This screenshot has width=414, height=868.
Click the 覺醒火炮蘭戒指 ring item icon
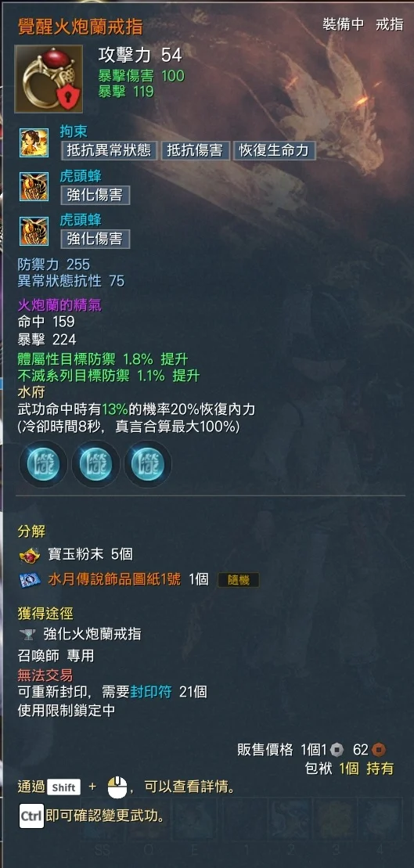[x=49, y=79]
